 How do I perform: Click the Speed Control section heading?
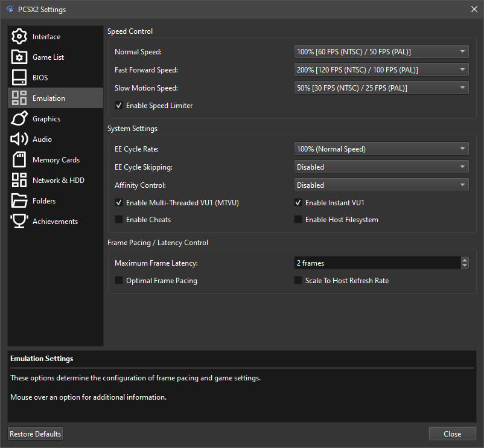point(130,31)
